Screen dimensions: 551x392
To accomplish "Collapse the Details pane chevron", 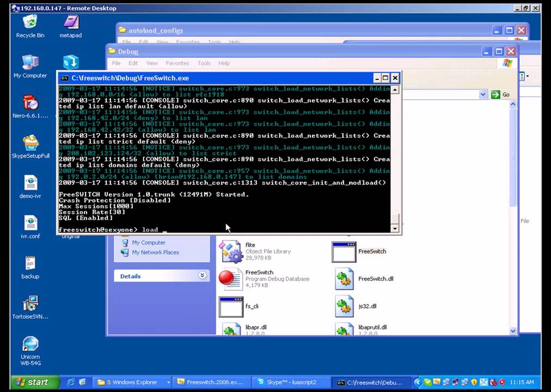I will 203,275.
